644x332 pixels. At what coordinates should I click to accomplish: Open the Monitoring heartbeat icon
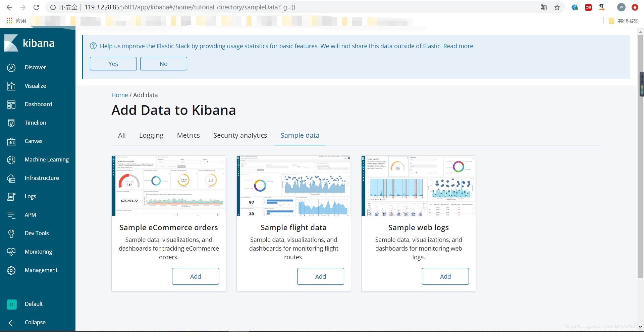(11, 252)
